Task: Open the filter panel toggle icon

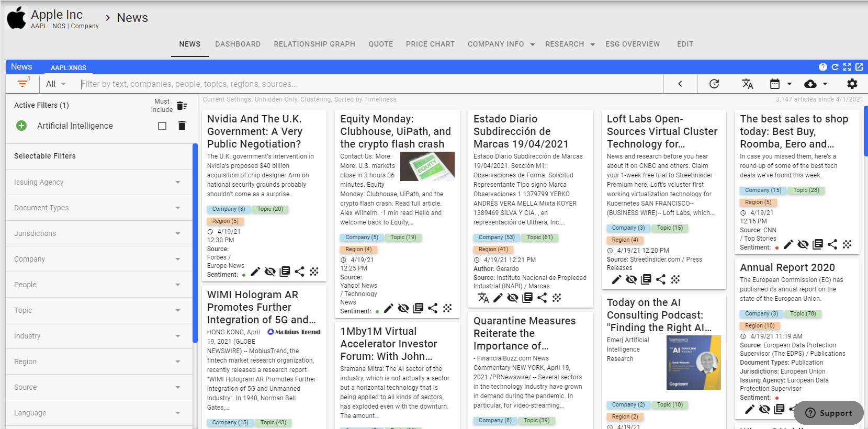Action: point(23,83)
